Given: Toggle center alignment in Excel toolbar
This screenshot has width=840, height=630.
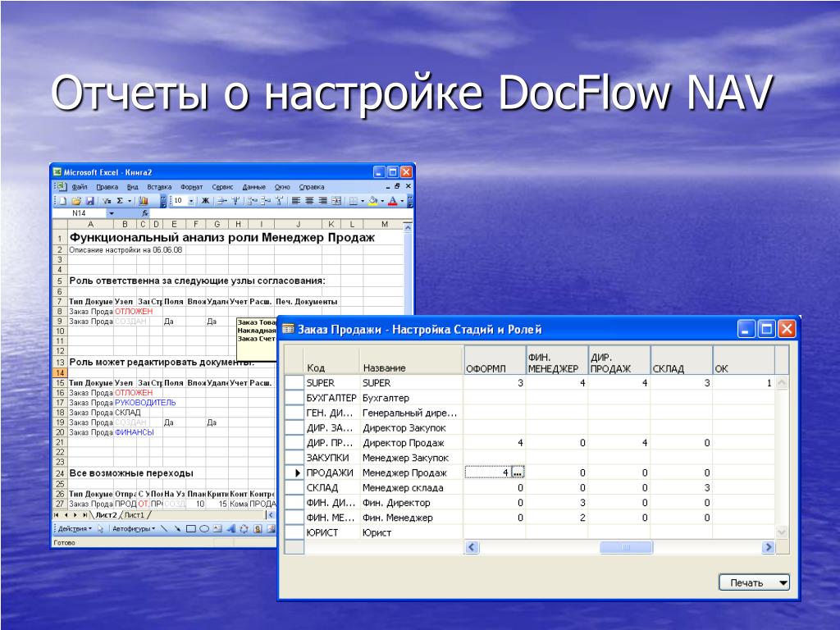Looking at the screenshot, I should click(309, 201).
